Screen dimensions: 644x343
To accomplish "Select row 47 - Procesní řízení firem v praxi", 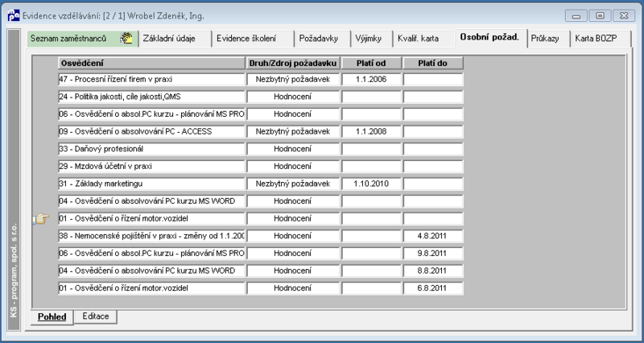I will point(151,79).
